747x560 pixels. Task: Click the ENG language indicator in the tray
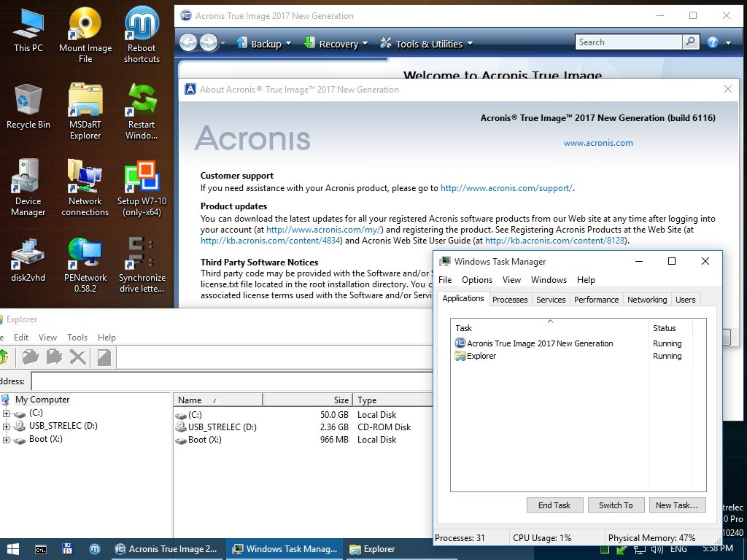click(x=678, y=550)
